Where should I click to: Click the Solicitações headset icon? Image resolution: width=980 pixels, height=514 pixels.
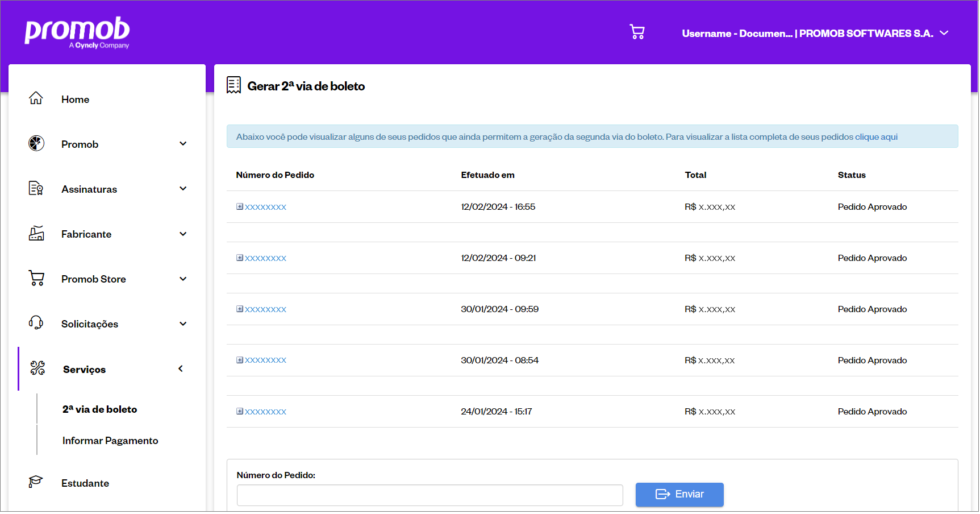coord(36,323)
